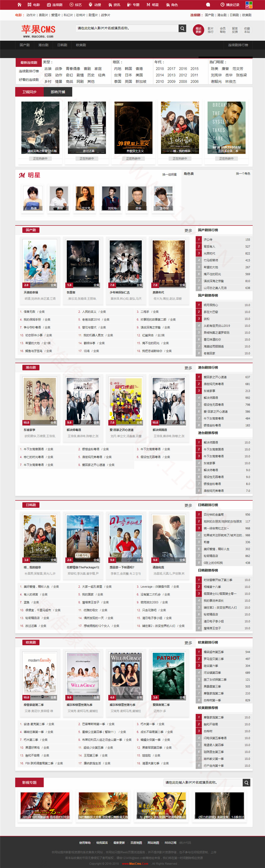
Task: Open the 专题 nav menu item
Action: click(x=133, y=5)
